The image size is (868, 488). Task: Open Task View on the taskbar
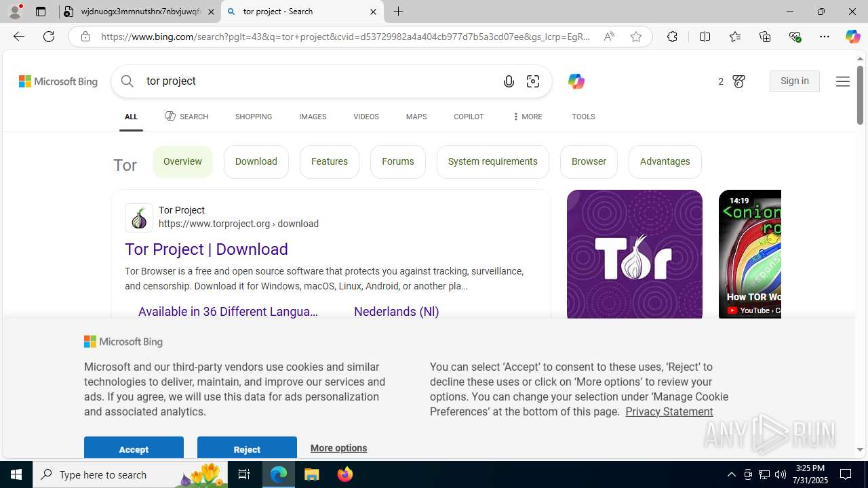pos(244,474)
